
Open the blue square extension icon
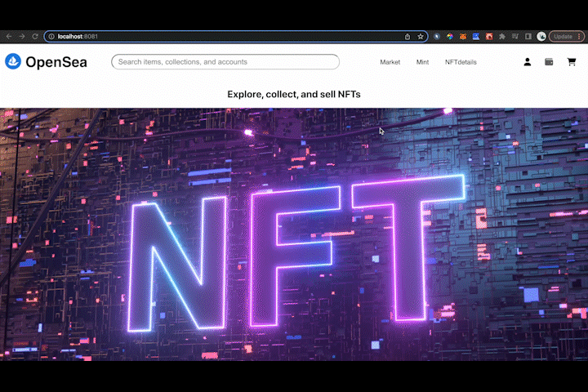(476, 37)
